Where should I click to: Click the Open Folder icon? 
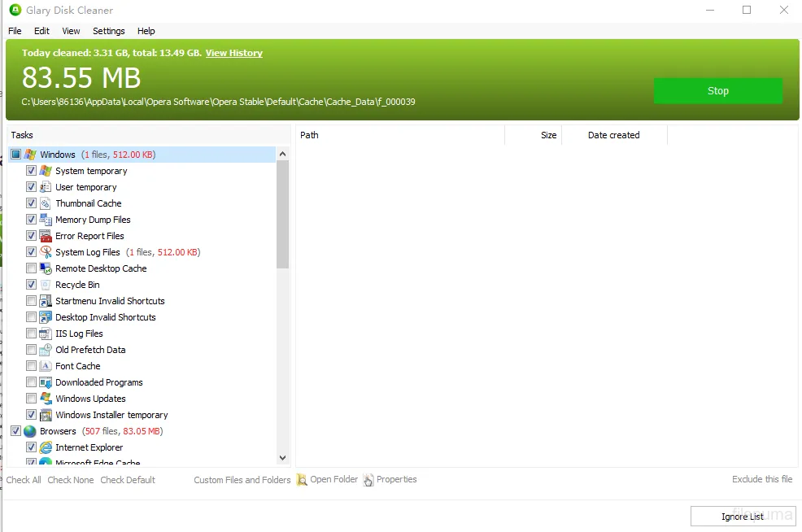[303, 480]
